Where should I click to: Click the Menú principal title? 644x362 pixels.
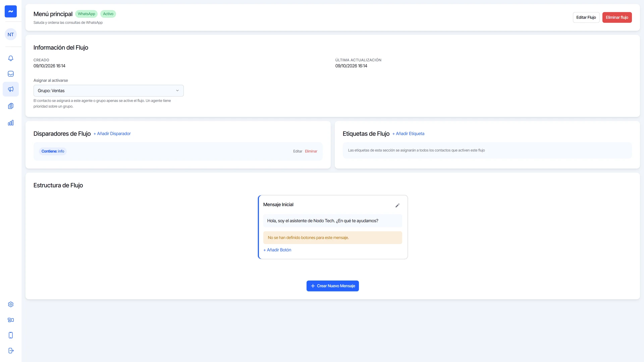coord(53,14)
